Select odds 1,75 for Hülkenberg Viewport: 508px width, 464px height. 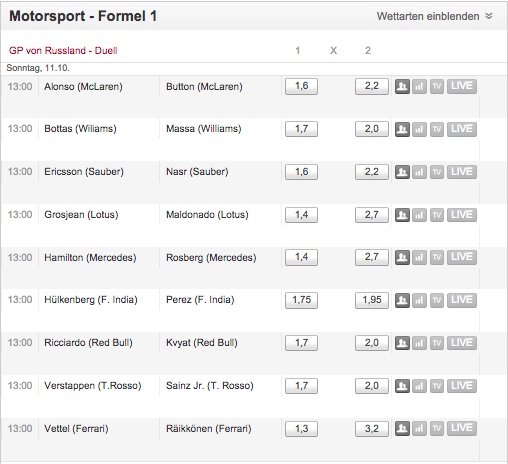(x=301, y=300)
